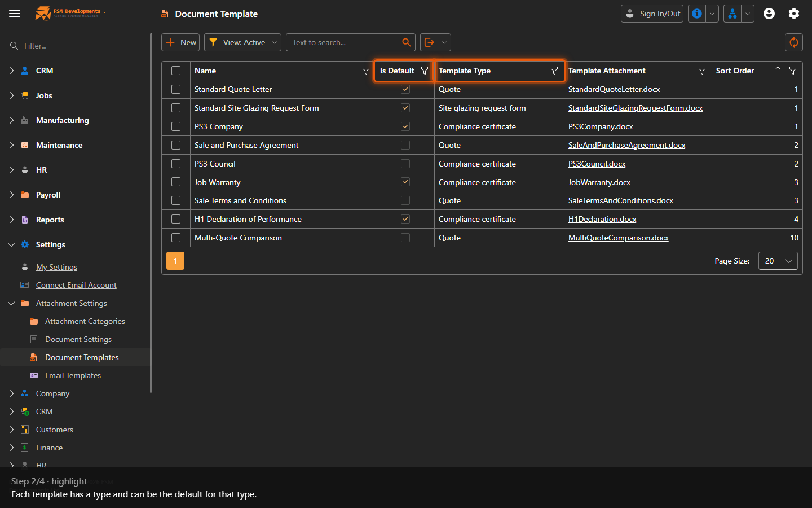Open the settings gear icon
Screen dimensions: 812x508
coord(794,14)
